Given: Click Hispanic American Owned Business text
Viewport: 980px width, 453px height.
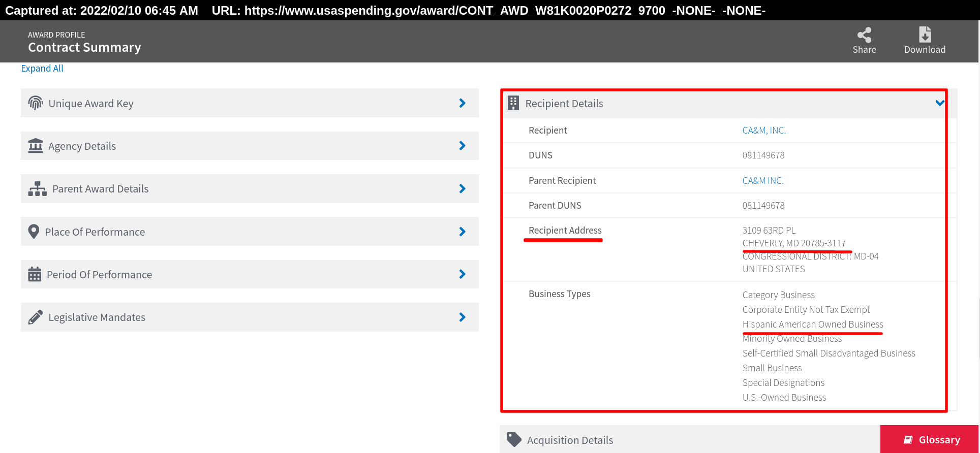Looking at the screenshot, I should (x=813, y=325).
